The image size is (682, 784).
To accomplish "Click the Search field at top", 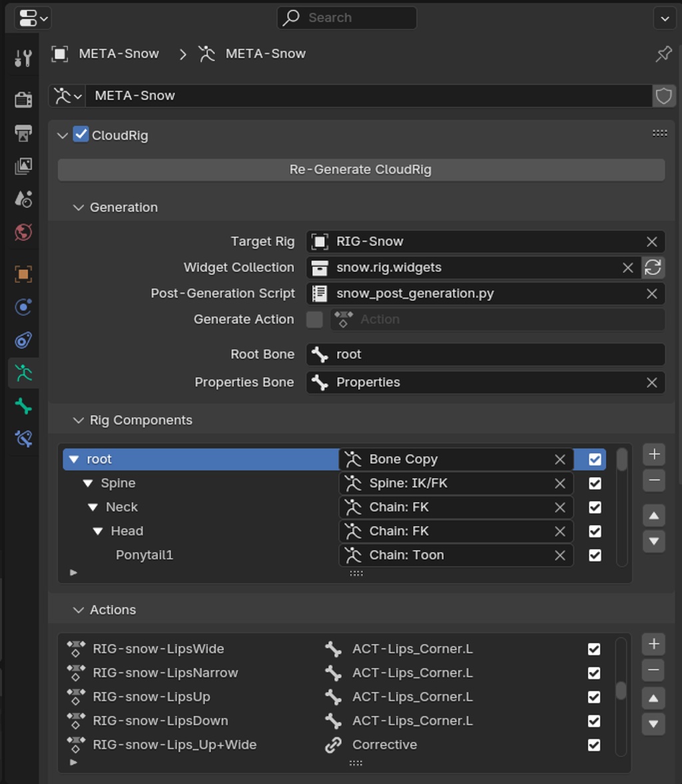I will click(x=346, y=18).
